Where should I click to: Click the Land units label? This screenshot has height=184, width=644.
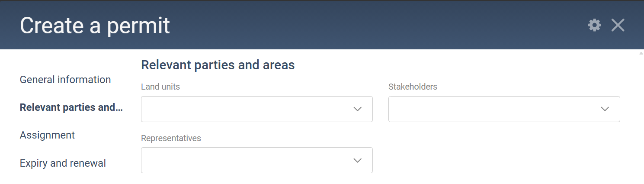tap(160, 87)
